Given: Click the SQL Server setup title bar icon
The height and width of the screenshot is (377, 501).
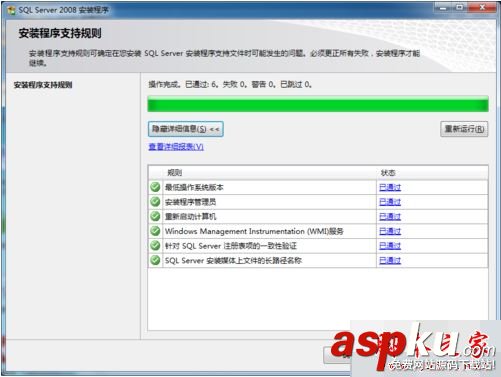Looking at the screenshot, I should pyautogui.click(x=11, y=10).
